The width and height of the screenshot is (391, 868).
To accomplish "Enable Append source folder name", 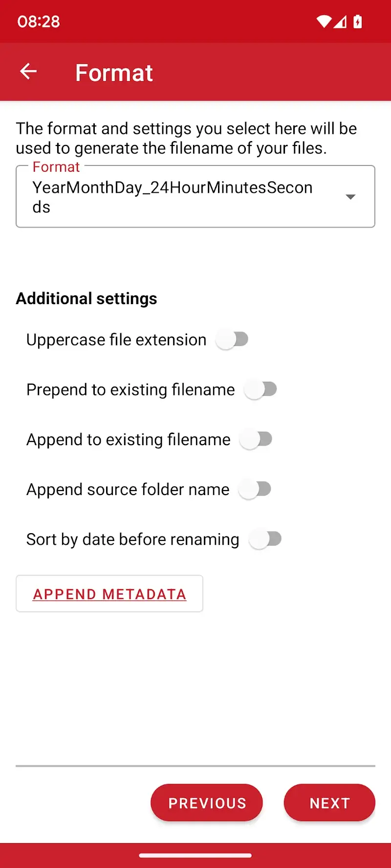I will click(255, 489).
